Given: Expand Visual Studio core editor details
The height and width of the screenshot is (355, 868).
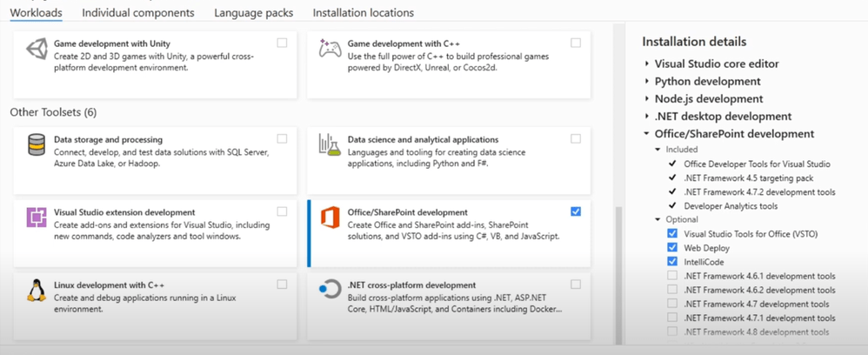Looking at the screenshot, I should (x=646, y=64).
